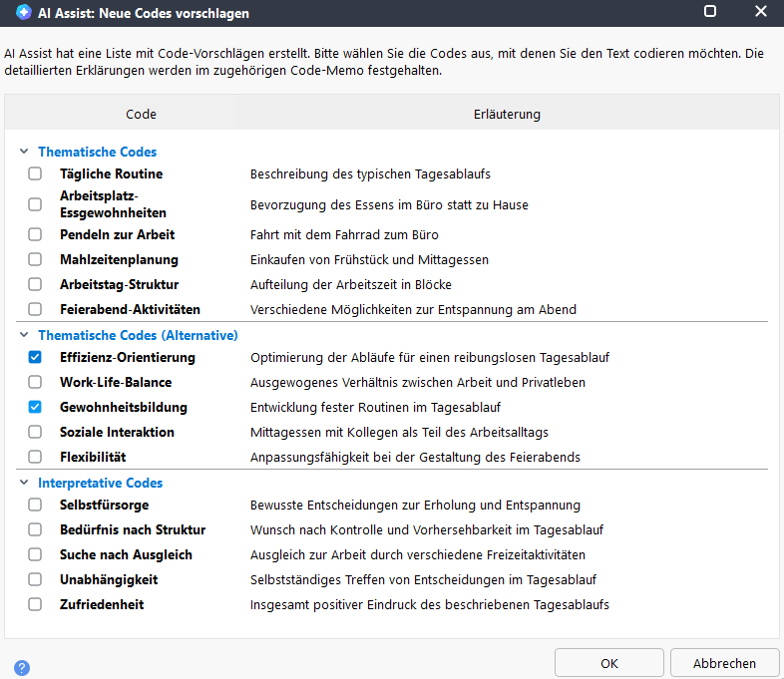Click the code name Tägliche Routine

112,173
